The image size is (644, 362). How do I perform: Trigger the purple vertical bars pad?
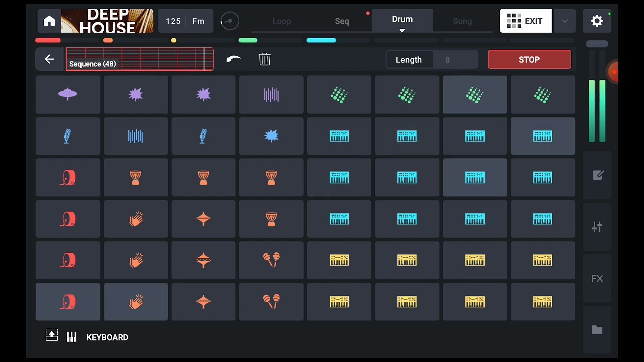click(x=271, y=95)
